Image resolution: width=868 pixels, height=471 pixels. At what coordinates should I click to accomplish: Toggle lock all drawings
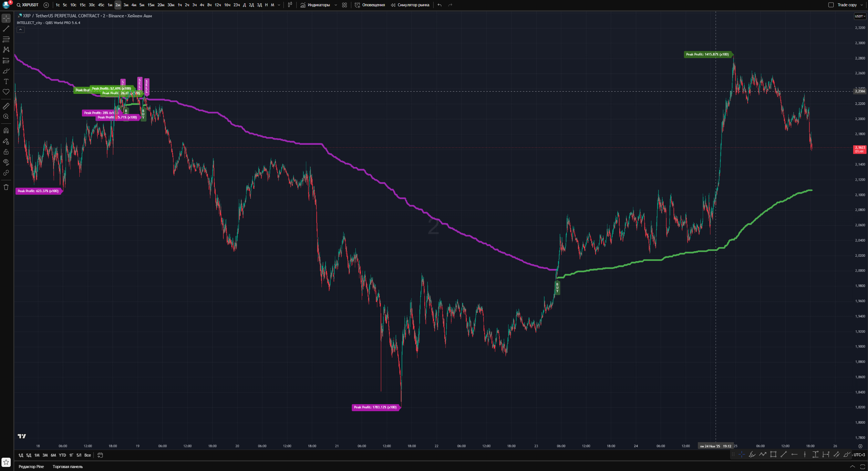6,152
